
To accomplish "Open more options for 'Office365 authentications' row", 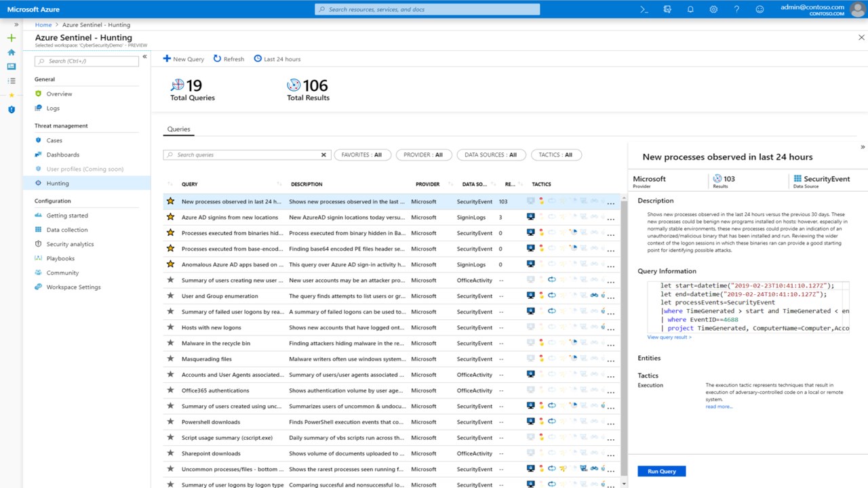I will pos(611,392).
